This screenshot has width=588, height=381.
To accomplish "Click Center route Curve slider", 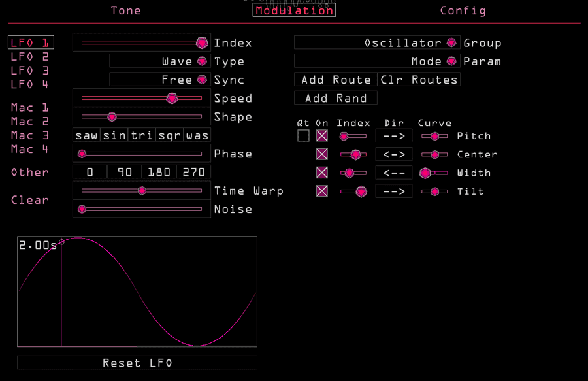I will click(434, 154).
